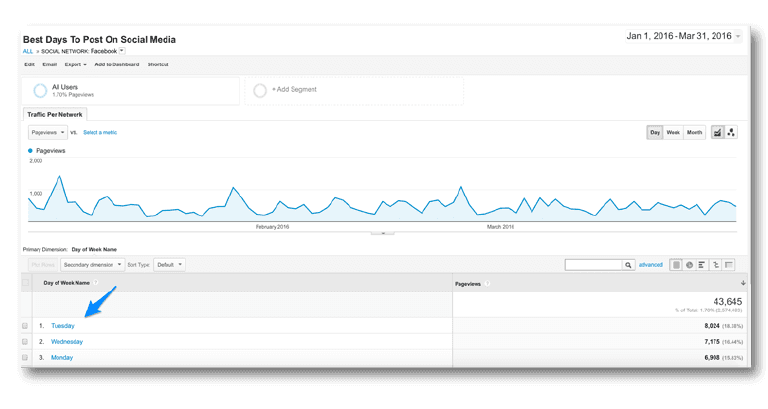768x409 pixels.
Task: Click the All Users segment circle
Action: [40, 90]
